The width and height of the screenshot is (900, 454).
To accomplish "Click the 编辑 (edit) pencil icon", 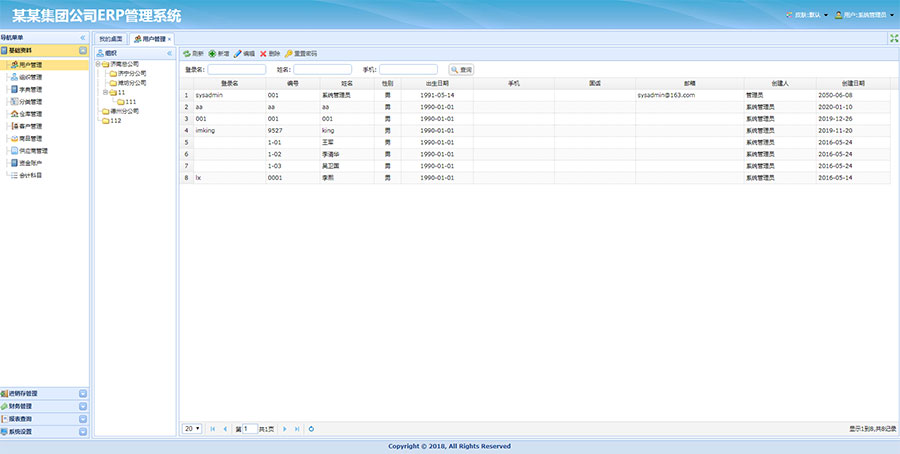I will click(238, 53).
